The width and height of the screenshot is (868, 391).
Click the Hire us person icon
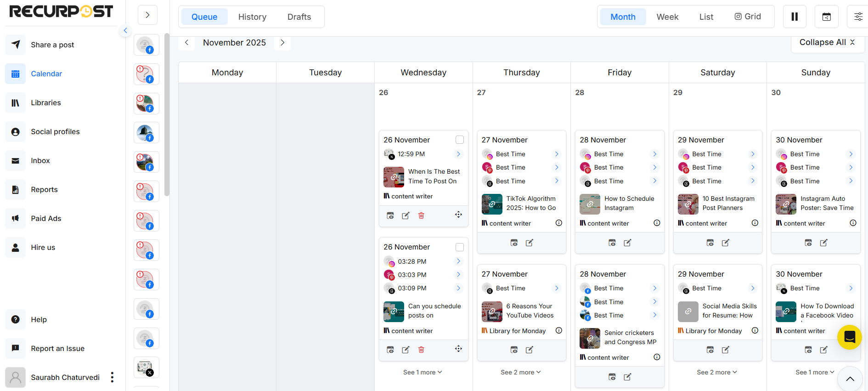15,247
